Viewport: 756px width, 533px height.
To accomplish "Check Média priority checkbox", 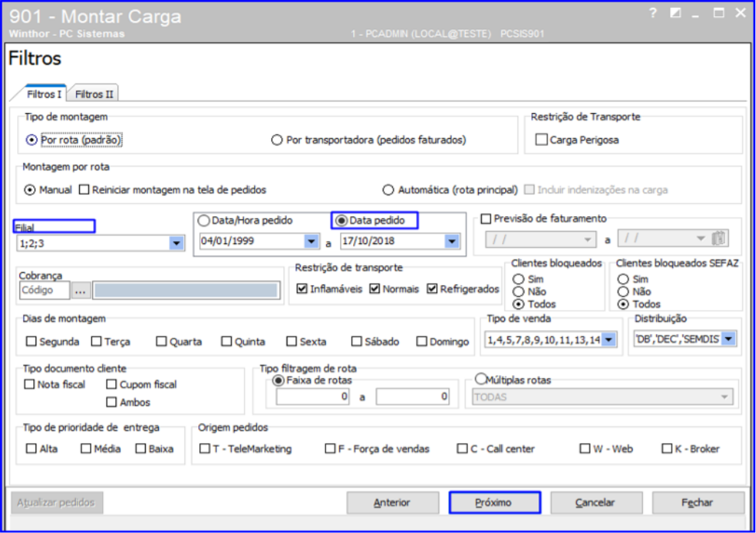I will (x=86, y=449).
